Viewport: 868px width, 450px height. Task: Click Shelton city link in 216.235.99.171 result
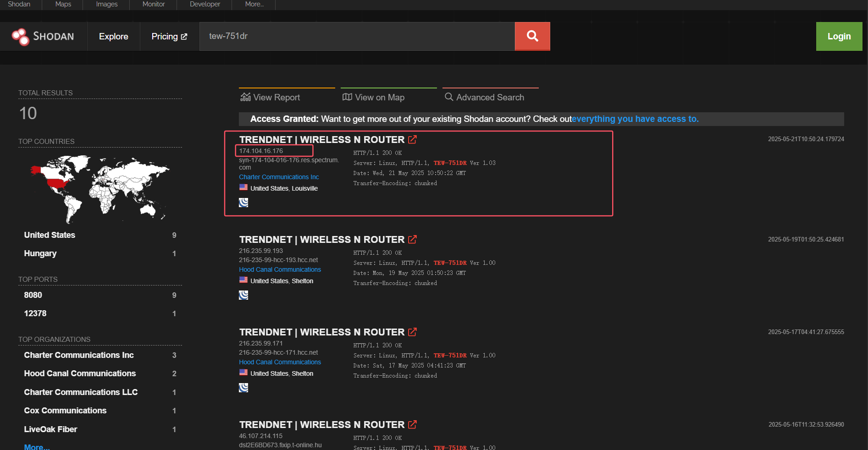(303, 373)
